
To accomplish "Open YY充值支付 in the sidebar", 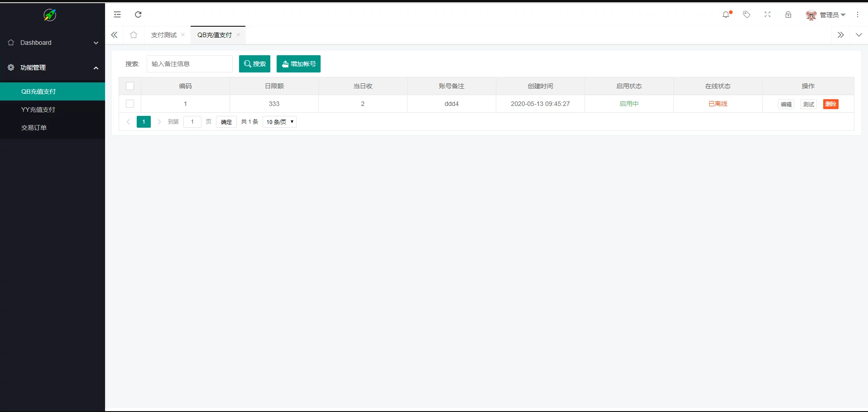I will pyautogui.click(x=38, y=110).
